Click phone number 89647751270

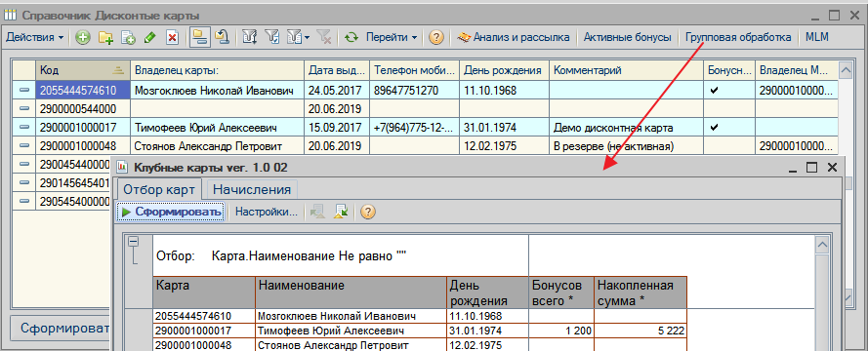point(406,90)
